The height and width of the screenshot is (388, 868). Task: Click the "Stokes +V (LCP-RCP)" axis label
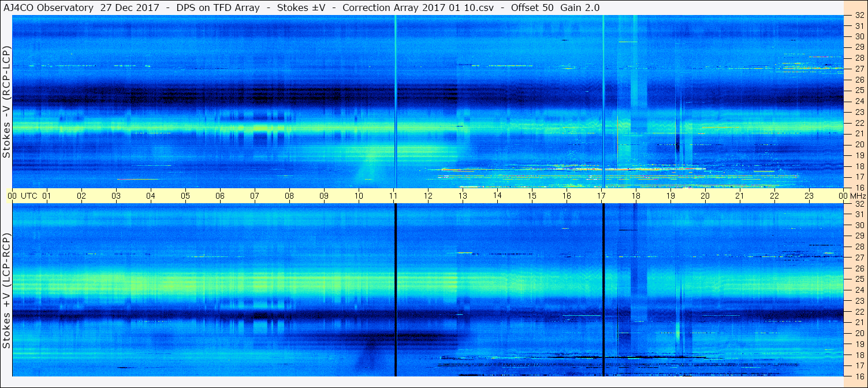(6, 292)
